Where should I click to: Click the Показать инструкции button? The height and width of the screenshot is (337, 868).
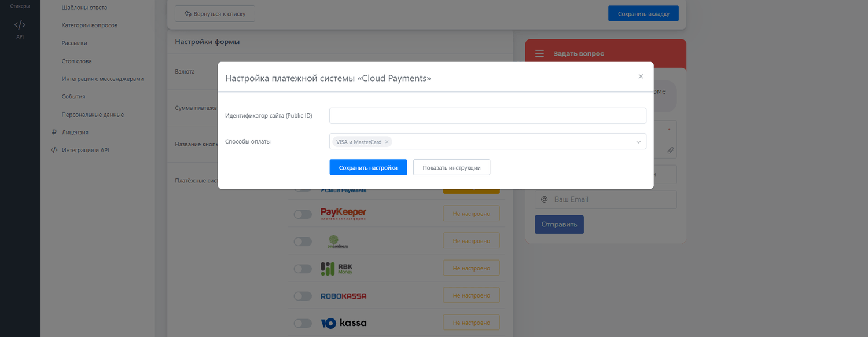(451, 167)
